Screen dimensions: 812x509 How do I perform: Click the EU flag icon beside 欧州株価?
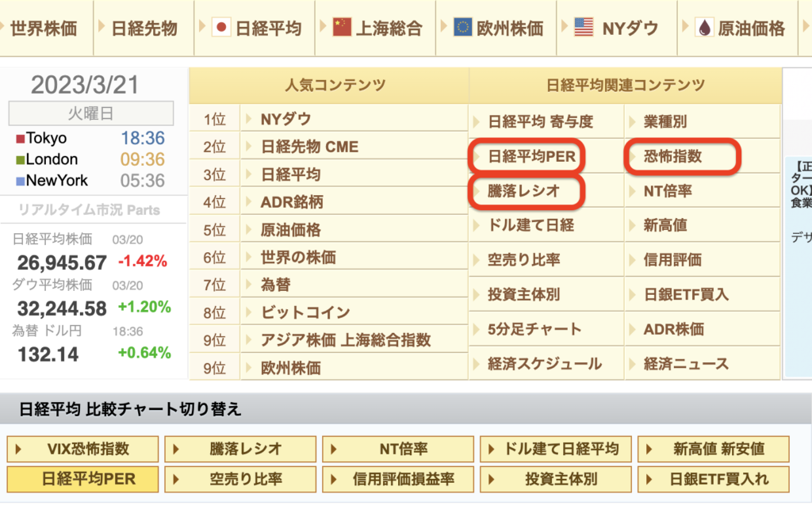tap(463, 28)
